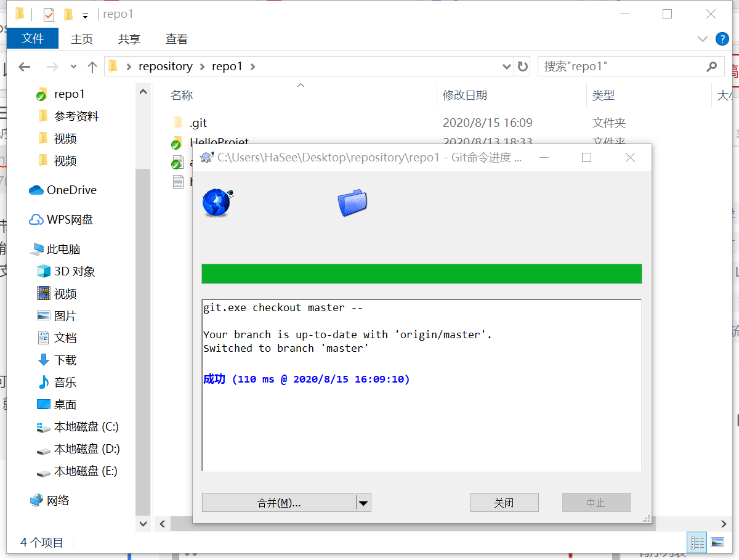Switch to the 共享 ribbon tab
This screenshot has width=739, height=560.
[129, 39]
